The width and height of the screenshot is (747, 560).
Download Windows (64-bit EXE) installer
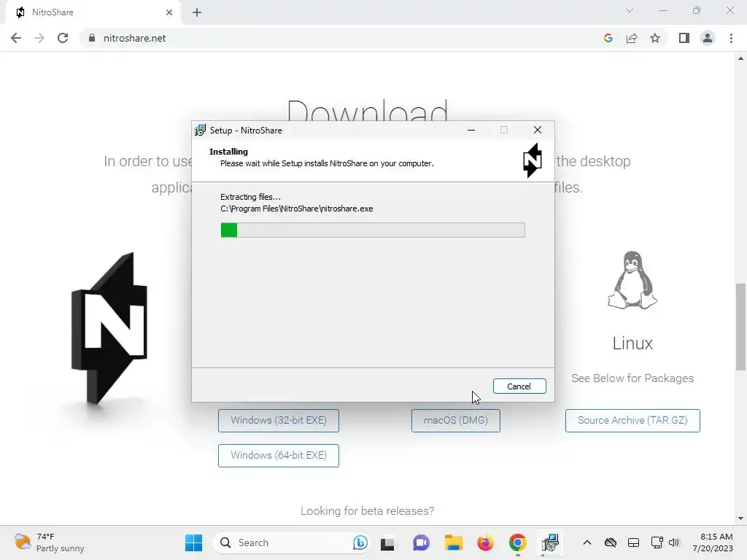pyautogui.click(x=279, y=455)
